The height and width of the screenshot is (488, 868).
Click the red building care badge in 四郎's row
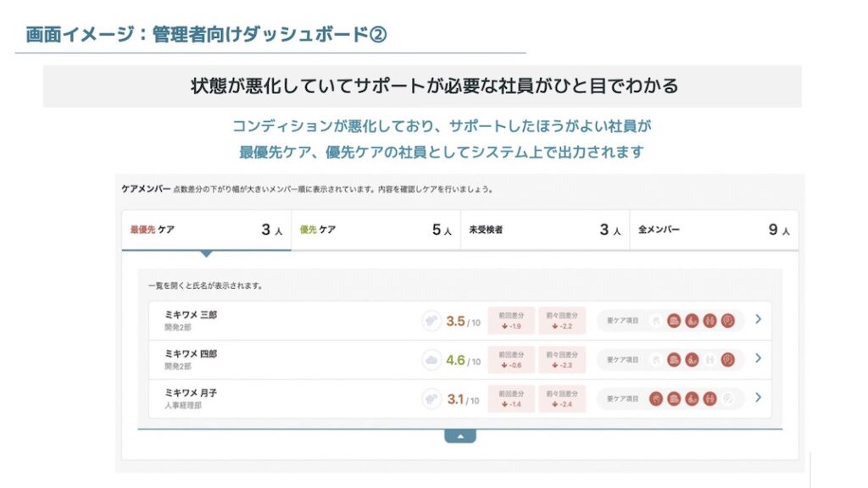[x=674, y=359]
